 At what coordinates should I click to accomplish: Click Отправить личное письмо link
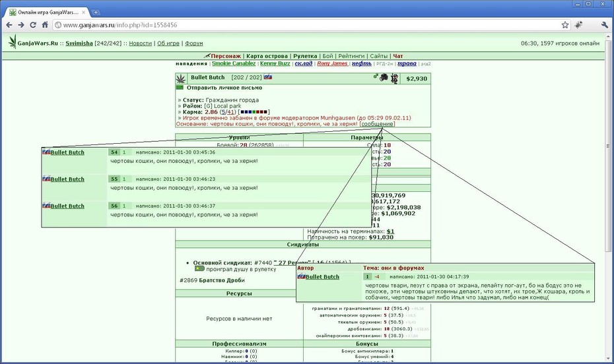[x=224, y=88]
